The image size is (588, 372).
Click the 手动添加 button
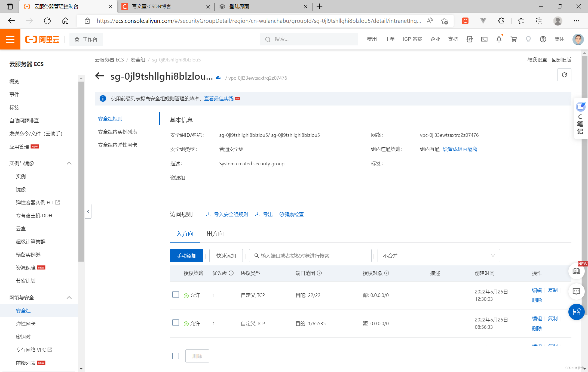[x=186, y=256]
